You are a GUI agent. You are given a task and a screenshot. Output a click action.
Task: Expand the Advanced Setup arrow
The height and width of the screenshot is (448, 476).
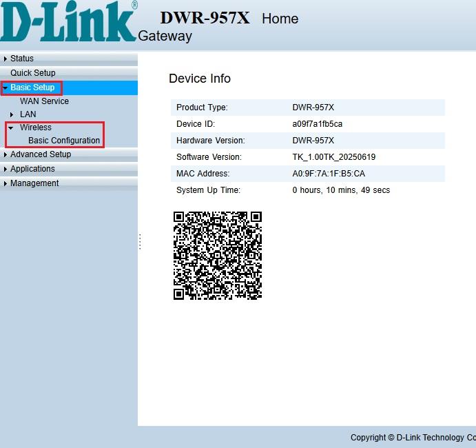5,154
